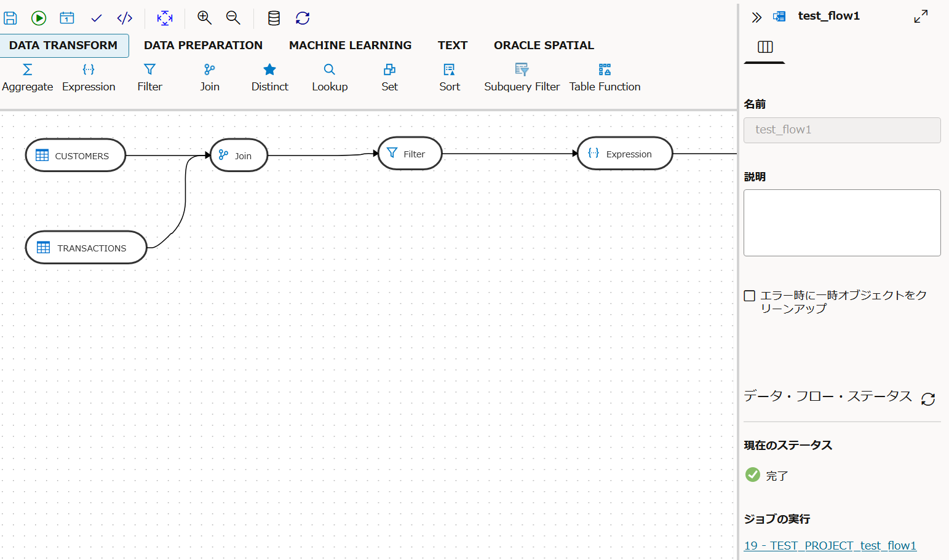Open the 19 - TEST_PROJECT_test_flow1 job link
This screenshot has height=560, width=949.
830,545
